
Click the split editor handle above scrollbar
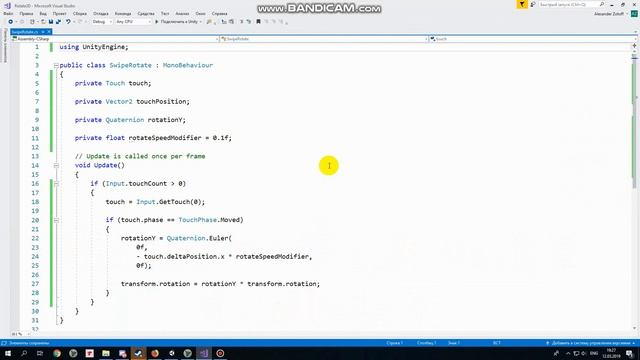tap(634, 46)
